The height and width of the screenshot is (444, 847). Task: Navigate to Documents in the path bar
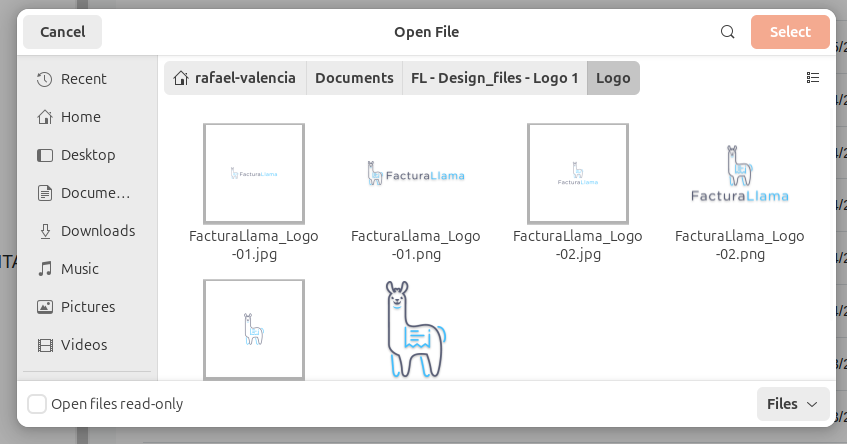(354, 78)
